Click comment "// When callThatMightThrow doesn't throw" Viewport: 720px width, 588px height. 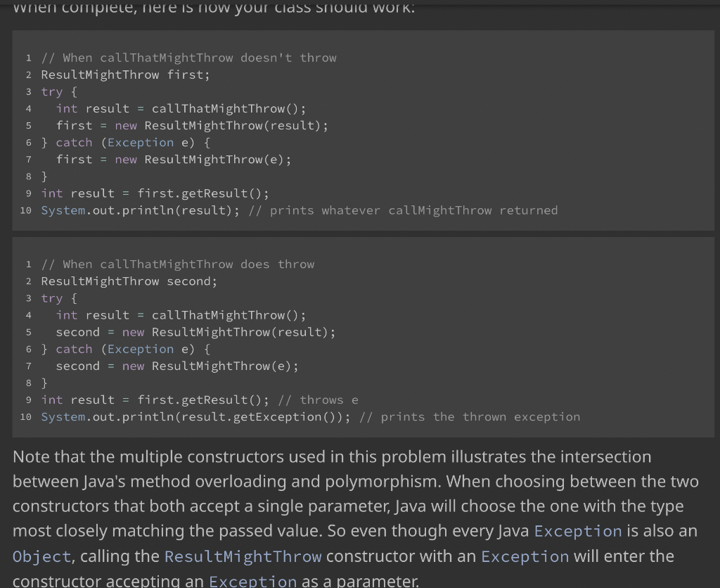point(188,58)
